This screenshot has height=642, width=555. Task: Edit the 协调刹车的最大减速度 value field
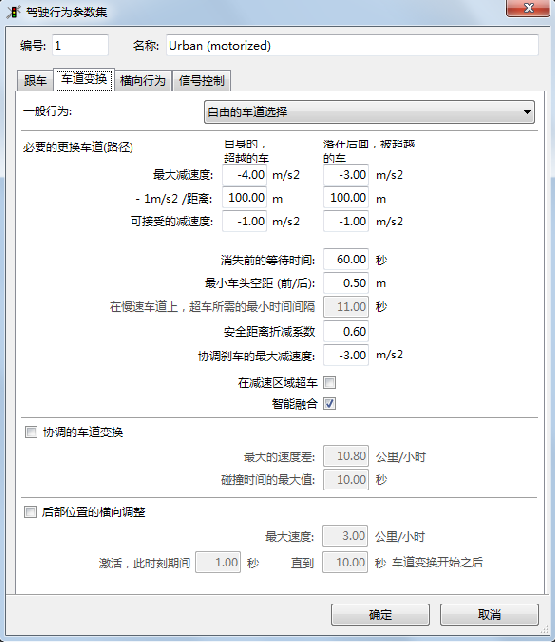coord(346,355)
